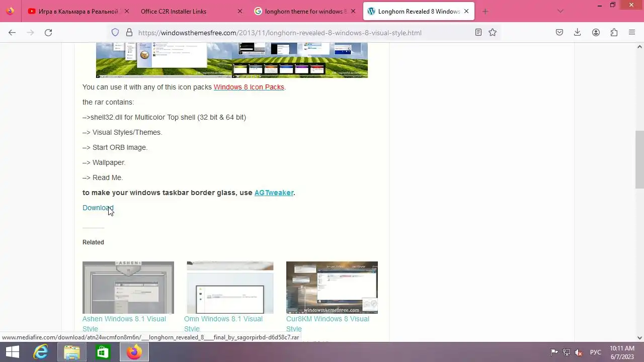Click the page vertical scrollbar thumb
Screen dimensions: 644x362
coord(639,159)
